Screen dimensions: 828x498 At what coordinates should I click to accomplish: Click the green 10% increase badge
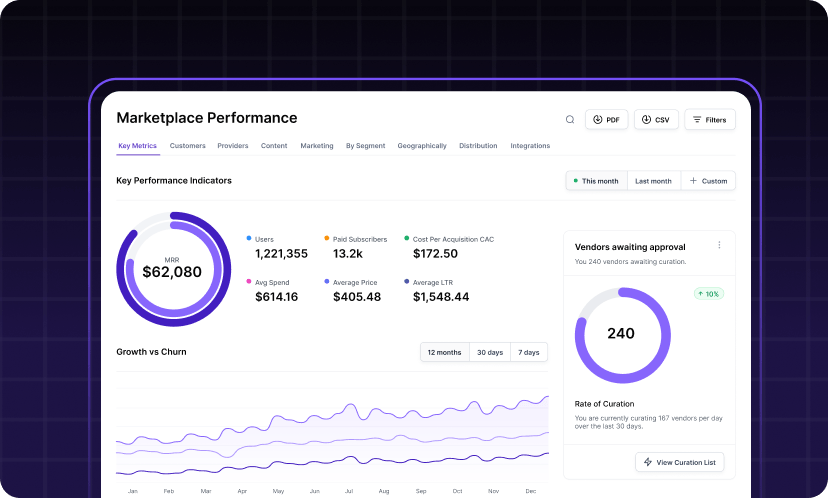click(707, 294)
